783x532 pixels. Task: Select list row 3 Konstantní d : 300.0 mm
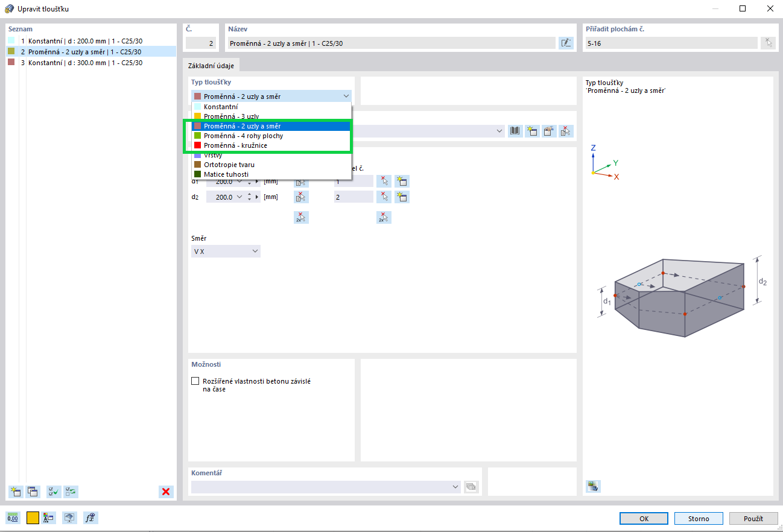pyautogui.click(x=91, y=63)
